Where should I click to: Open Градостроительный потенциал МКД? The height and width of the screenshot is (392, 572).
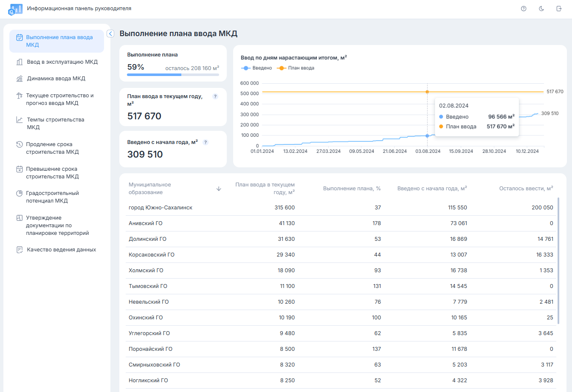(x=56, y=197)
